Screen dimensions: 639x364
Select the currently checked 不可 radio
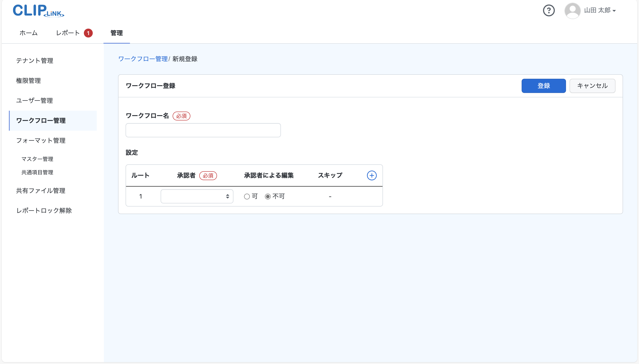click(x=268, y=196)
